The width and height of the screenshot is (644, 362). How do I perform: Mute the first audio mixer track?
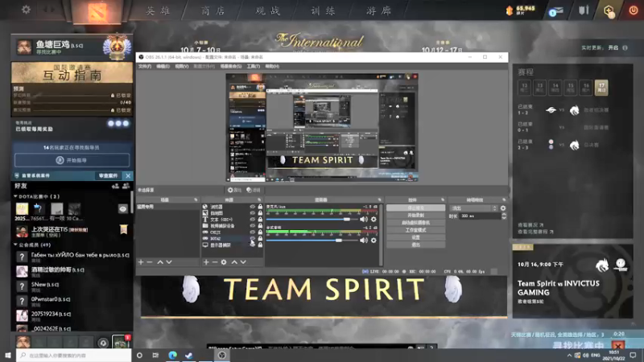[364, 220]
